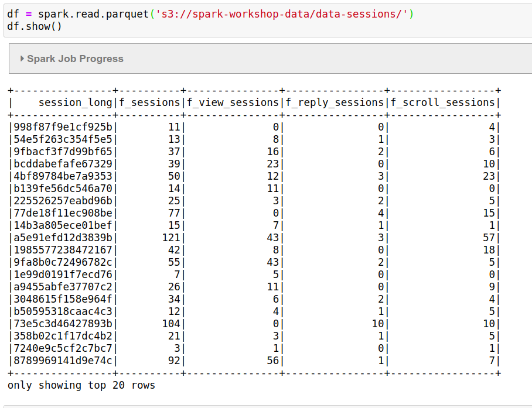Viewport: 532px width, 408px height.
Task: Select session id 9fbacf3f7d99bf65
Action: coord(63,152)
